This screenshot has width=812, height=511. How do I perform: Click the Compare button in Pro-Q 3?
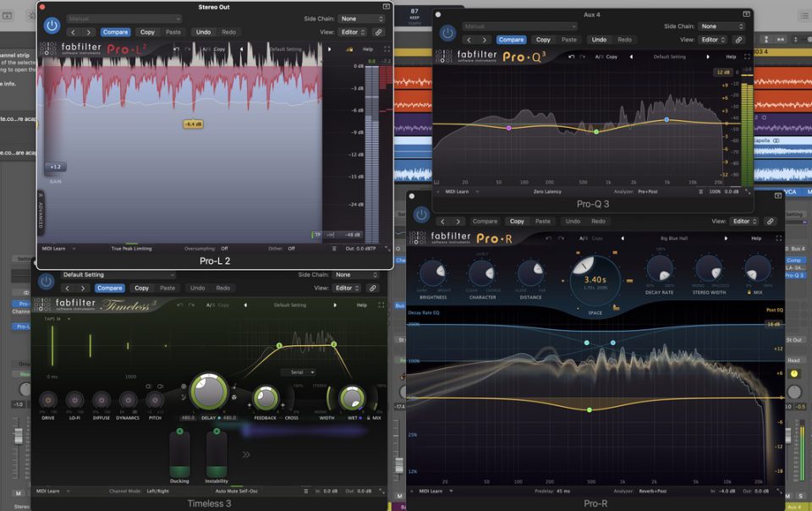(x=511, y=40)
